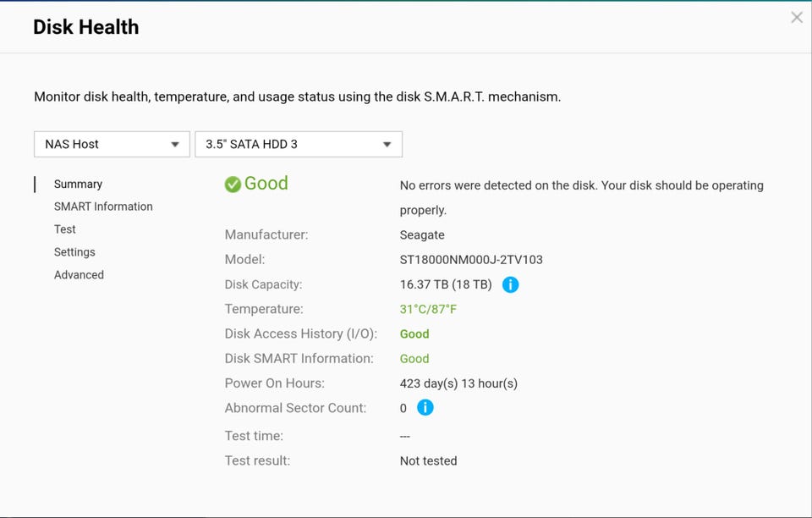Open the NAS Host dropdown
Screen dimensions: 812x518
click(112, 144)
